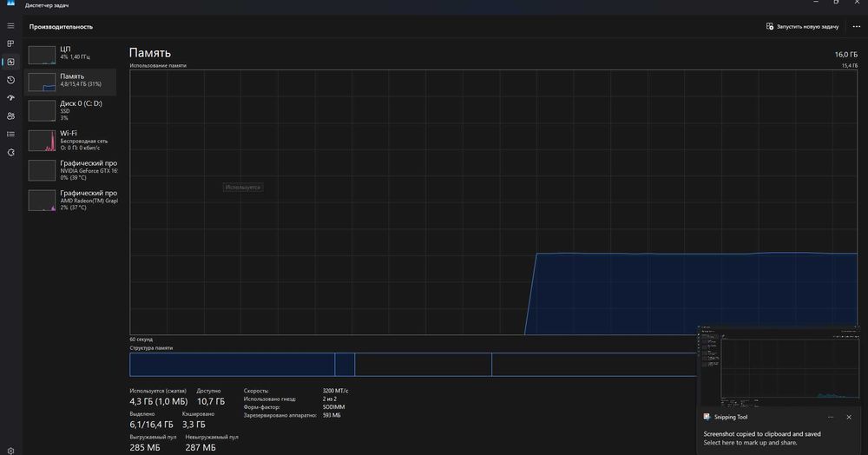Click the '16,0 ГБ' total memory label
This screenshot has width=868, height=455.
coord(845,54)
